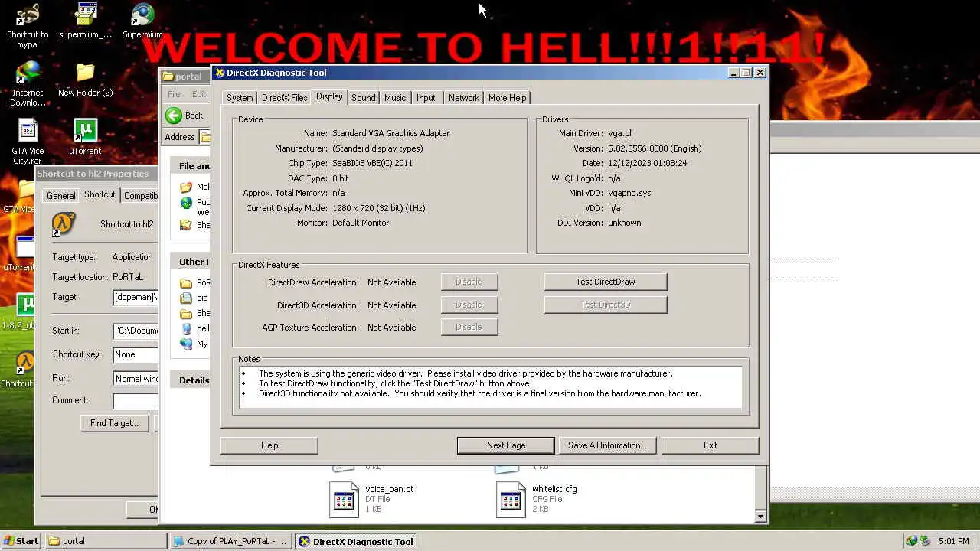The image size is (980, 551).
Task: Open Internet Download Manager desktop icon
Action: 28,84
